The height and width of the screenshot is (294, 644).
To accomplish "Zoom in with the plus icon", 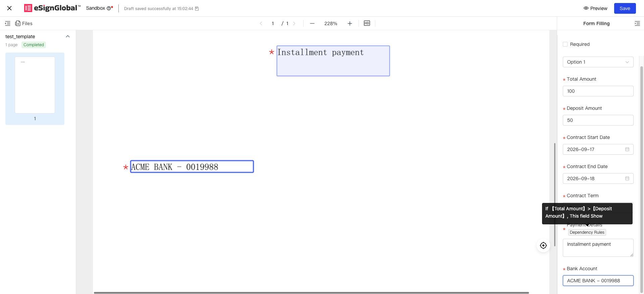I will 350,23.
